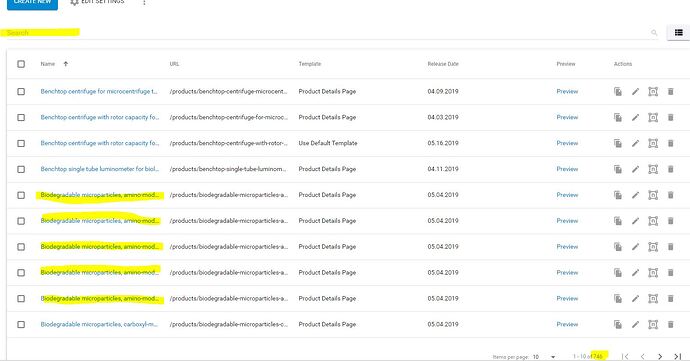690x361 pixels.
Task: Select checkbox for carboxyl microparticles row
Action: click(x=21, y=324)
